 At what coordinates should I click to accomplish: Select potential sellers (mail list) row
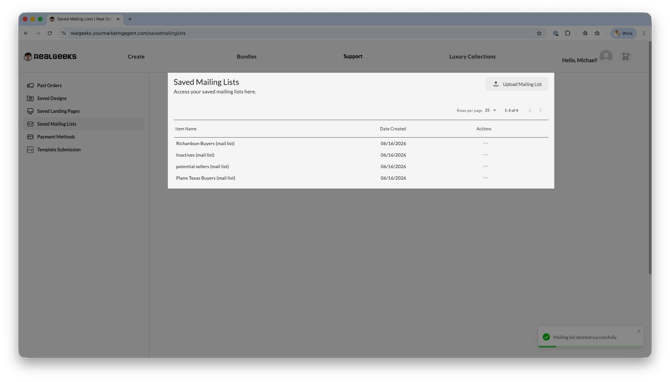click(361, 167)
